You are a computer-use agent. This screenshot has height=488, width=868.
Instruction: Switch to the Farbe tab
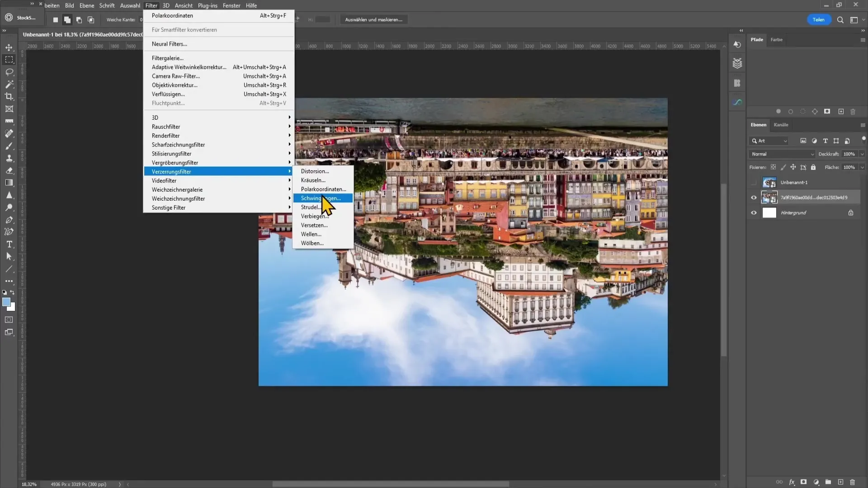[777, 40]
